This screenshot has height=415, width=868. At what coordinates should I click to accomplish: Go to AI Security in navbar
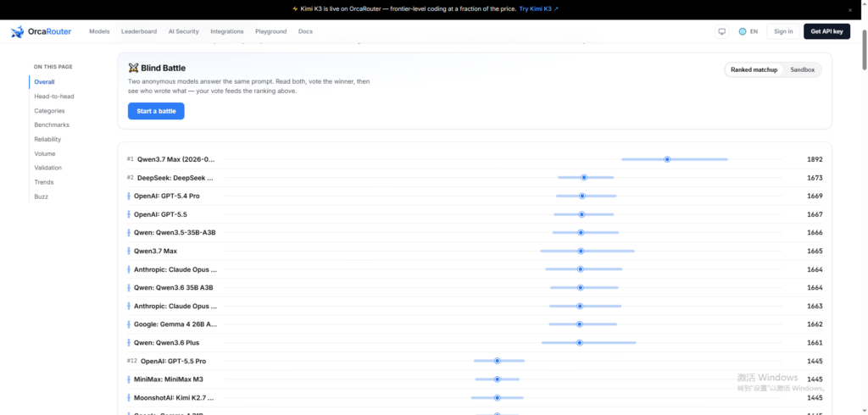tap(184, 31)
